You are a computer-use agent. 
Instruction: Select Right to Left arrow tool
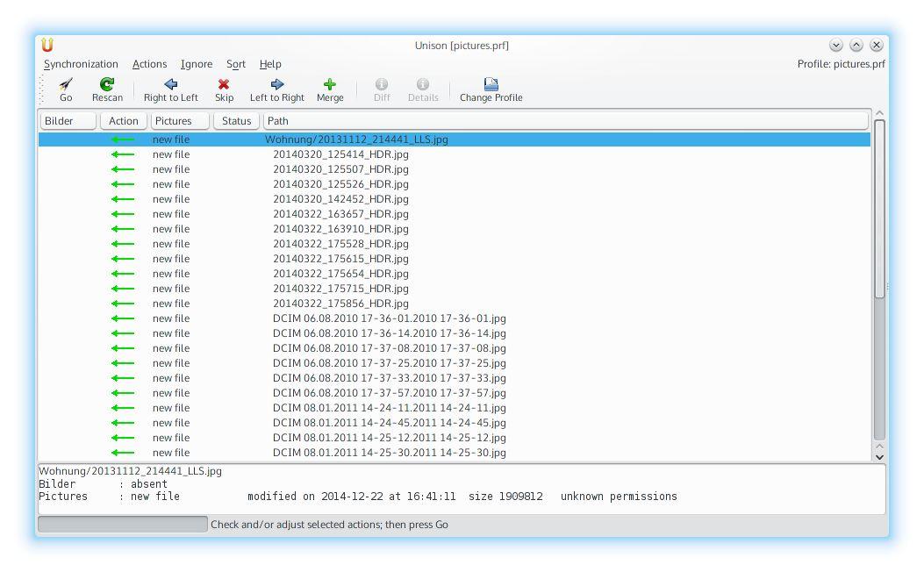click(x=171, y=84)
